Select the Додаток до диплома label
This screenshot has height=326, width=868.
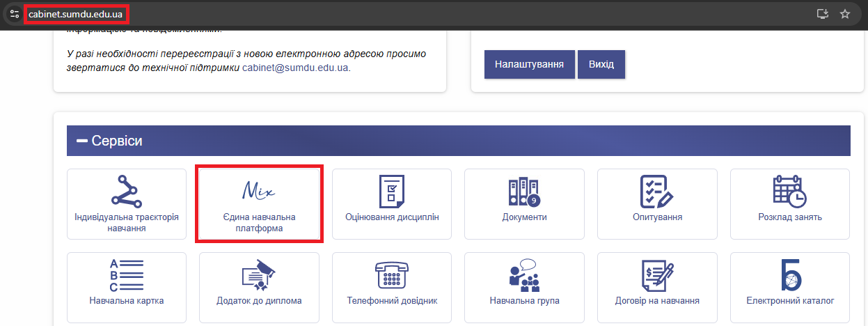[259, 301]
